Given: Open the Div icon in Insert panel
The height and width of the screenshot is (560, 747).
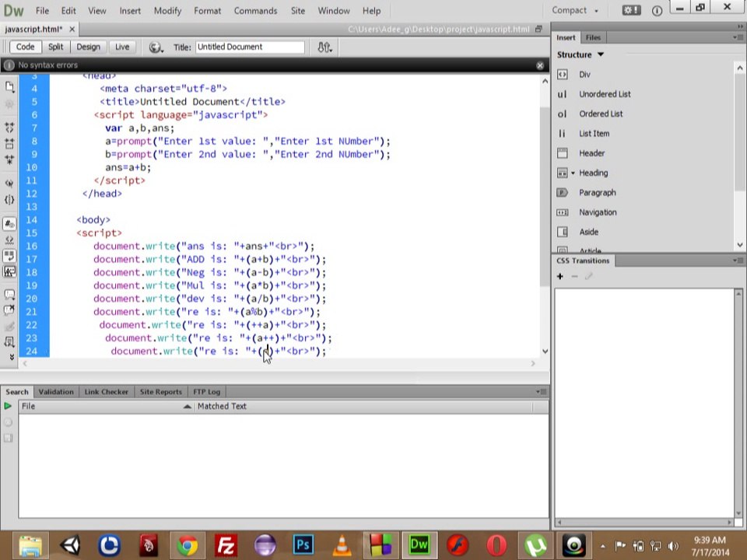Looking at the screenshot, I should tap(562, 75).
